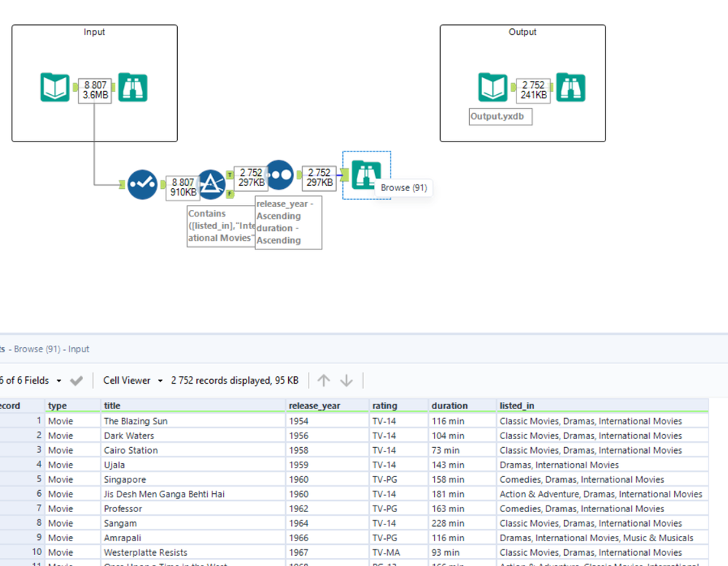Select the Filter tool on the canvas
This screenshot has height=566, width=728.
point(212,185)
